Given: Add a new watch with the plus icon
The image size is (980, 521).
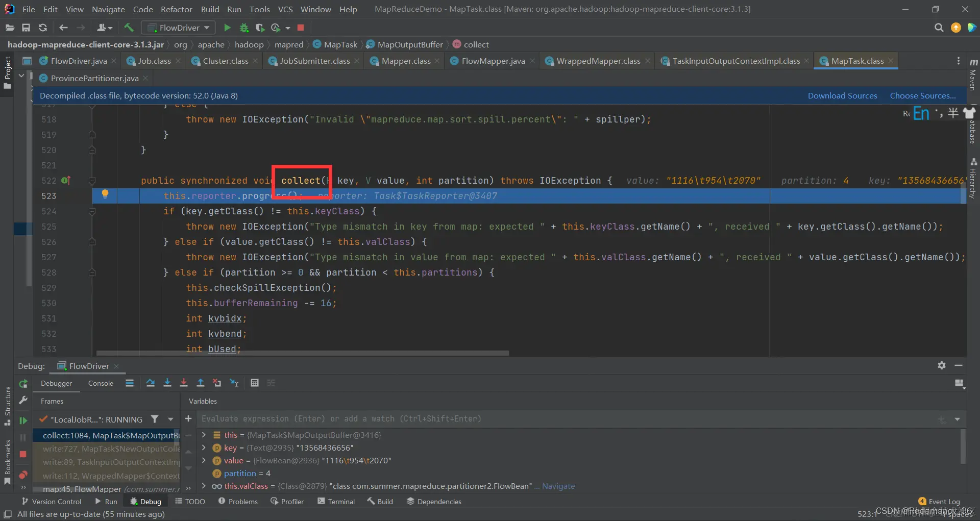Looking at the screenshot, I should click(x=188, y=419).
